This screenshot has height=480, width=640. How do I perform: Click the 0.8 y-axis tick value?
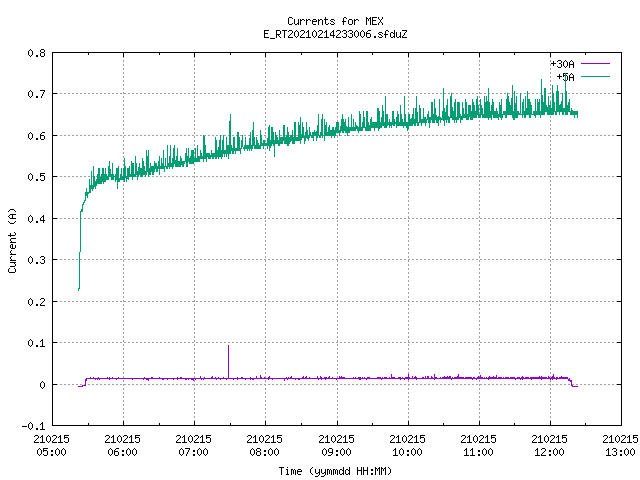pos(36,53)
